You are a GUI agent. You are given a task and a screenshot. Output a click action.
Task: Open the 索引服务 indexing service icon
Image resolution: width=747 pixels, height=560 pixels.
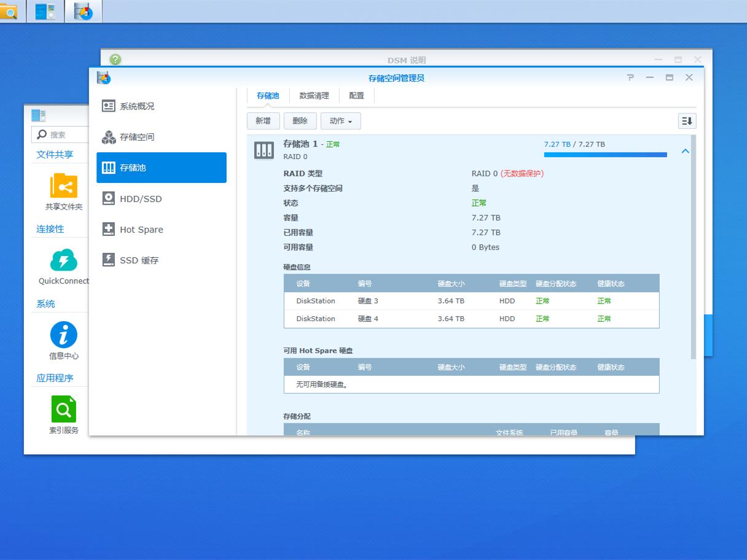click(x=63, y=410)
